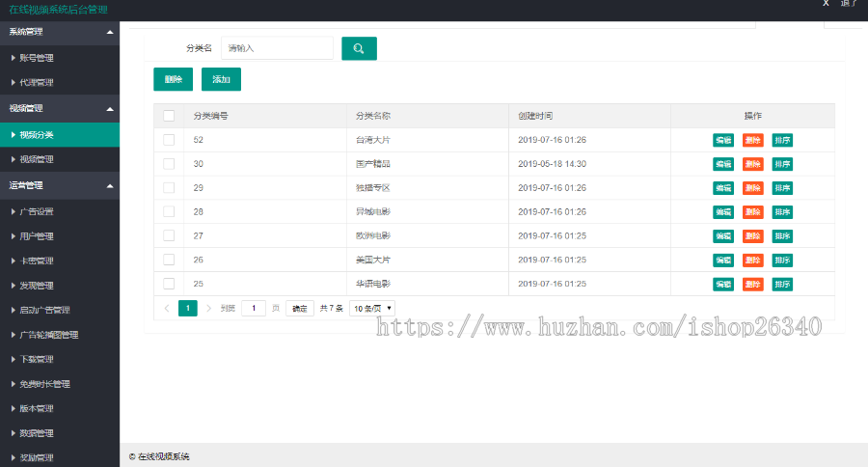The image size is (868, 467).
Task: Check the row with ID 30
Action: 169,163
